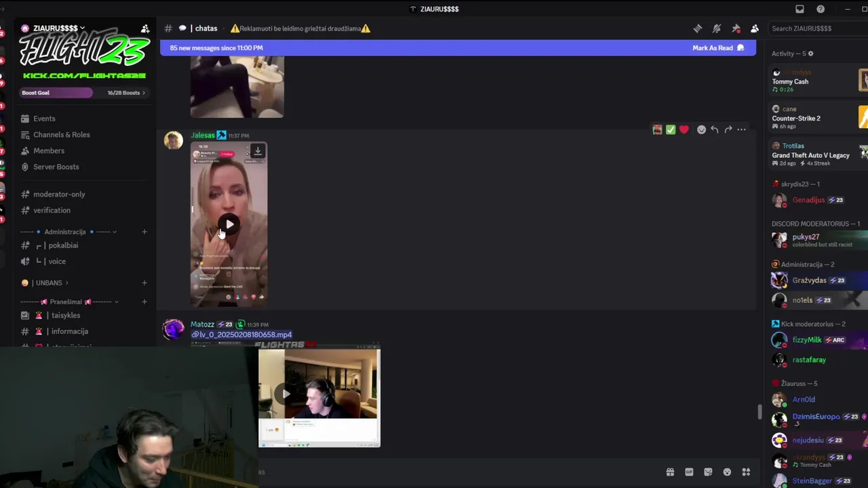
Task: Open the Boost Goal progress bar
Action: [x=84, y=93]
